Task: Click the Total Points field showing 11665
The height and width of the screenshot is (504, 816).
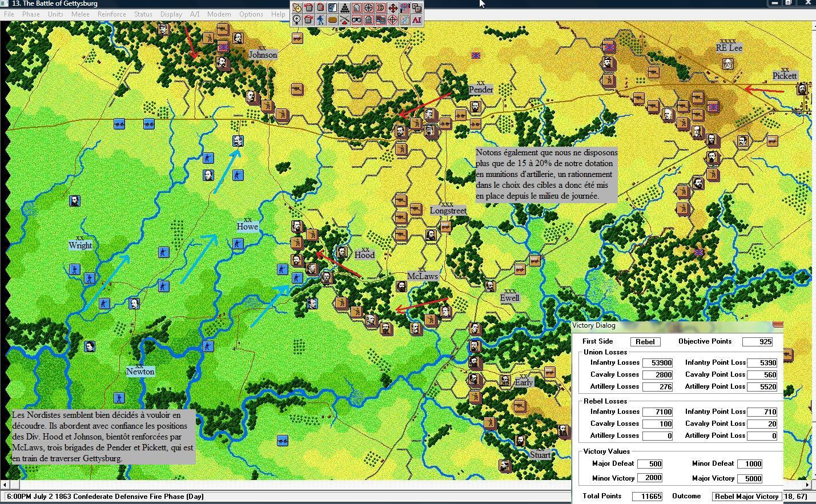Action: click(647, 497)
